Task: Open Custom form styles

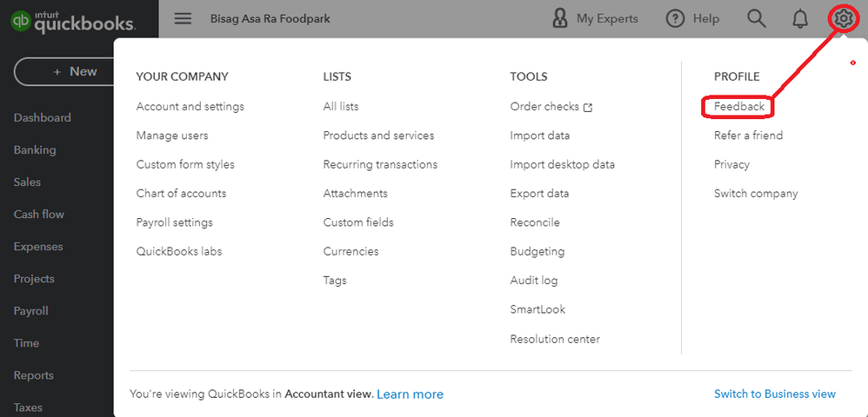Action: [x=185, y=164]
